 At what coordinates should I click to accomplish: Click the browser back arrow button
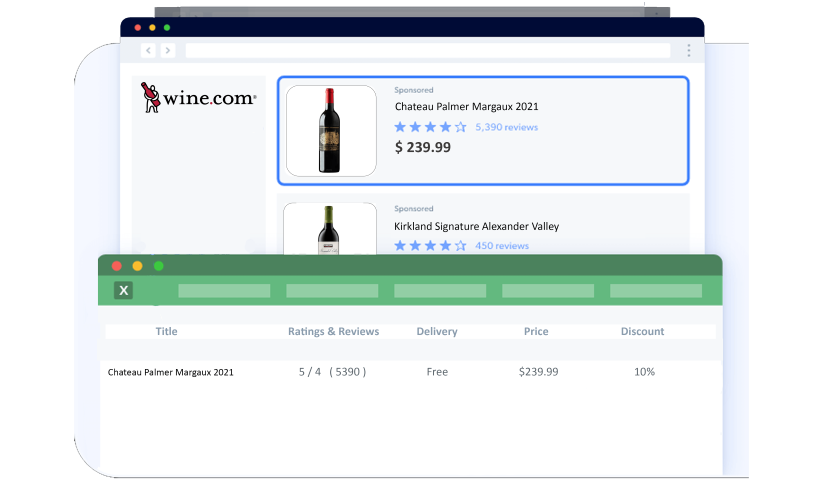[149, 50]
